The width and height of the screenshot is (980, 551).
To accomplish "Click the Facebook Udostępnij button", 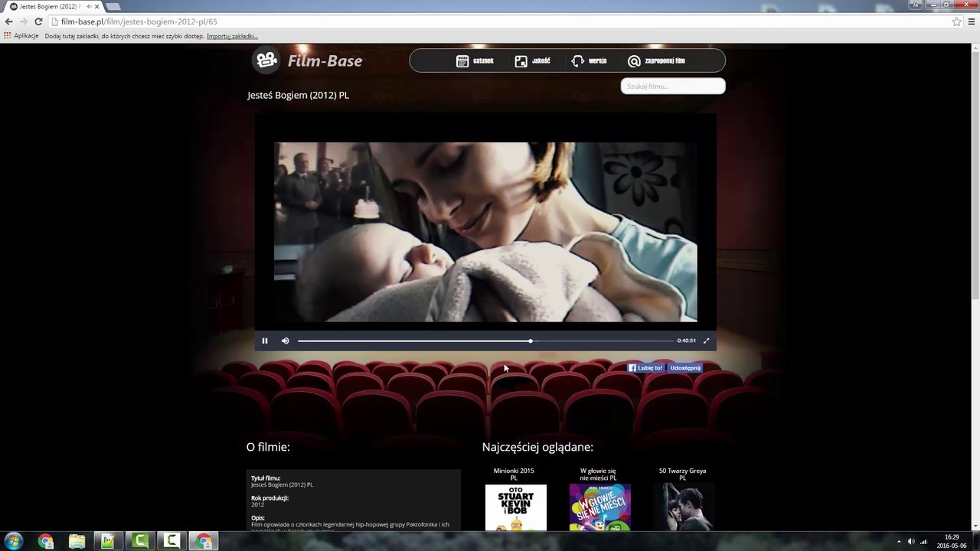I will (684, 368).
